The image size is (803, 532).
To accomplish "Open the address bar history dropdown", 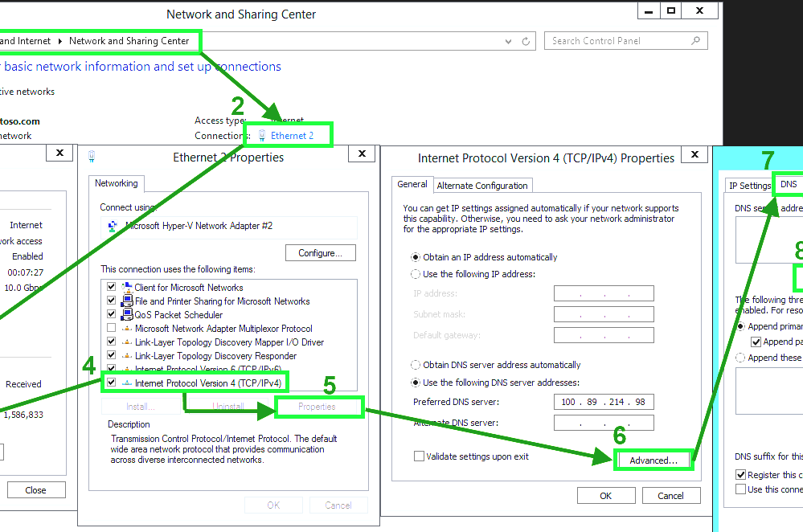I will 508,40.
